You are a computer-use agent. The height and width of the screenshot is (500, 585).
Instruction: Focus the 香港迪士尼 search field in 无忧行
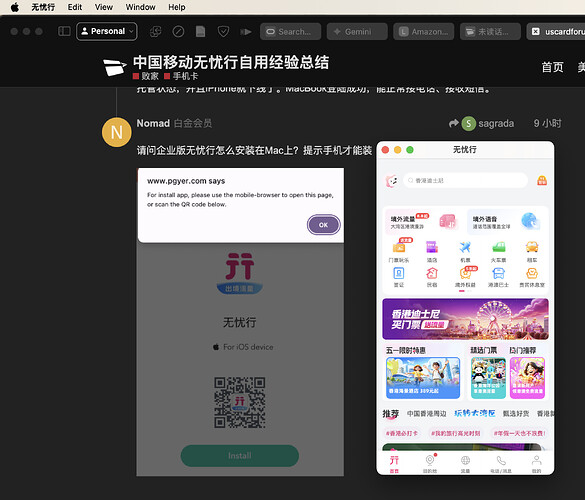[x=466, y=181]
